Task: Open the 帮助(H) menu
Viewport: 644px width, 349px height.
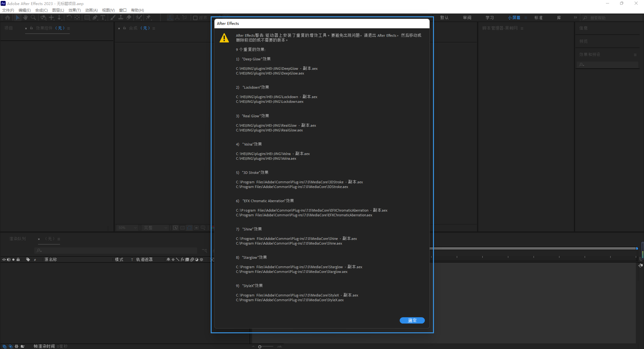Action: pyautogui.click(x=137, y=10)
